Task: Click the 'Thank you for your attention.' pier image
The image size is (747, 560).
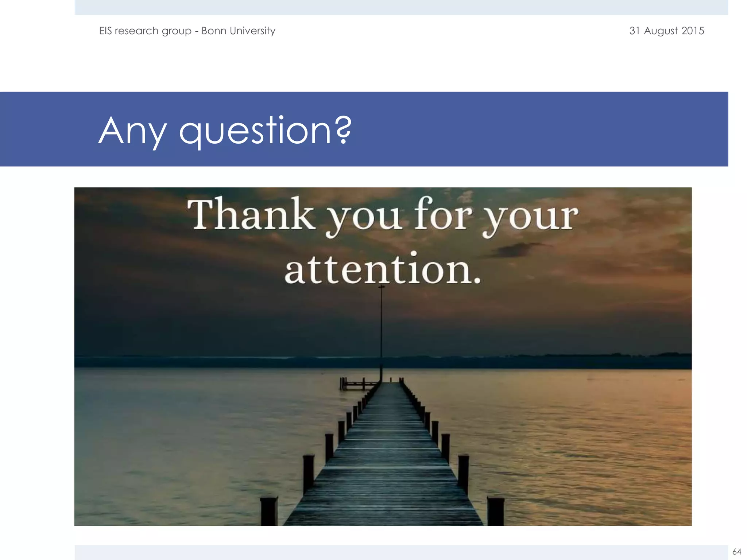Action: (383, 357)
